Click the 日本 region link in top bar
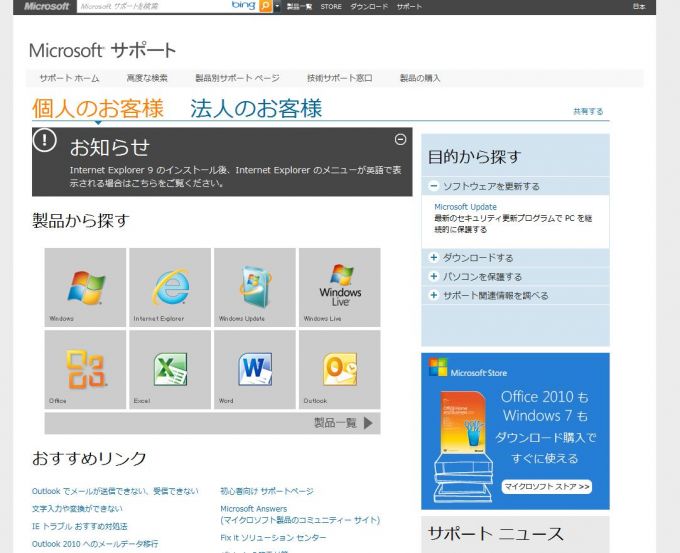The width and height of the screenshot is (680, 553). click(639, 6)
